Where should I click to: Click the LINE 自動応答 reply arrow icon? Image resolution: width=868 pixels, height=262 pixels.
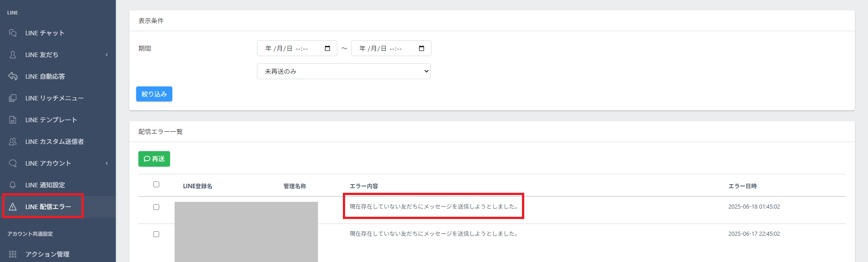pos(13,76)
